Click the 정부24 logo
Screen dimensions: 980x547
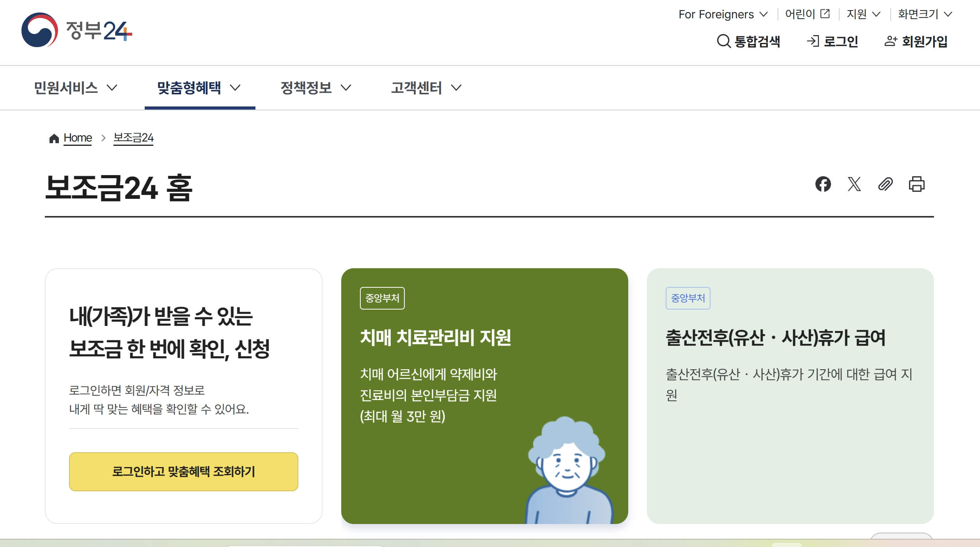77,30
